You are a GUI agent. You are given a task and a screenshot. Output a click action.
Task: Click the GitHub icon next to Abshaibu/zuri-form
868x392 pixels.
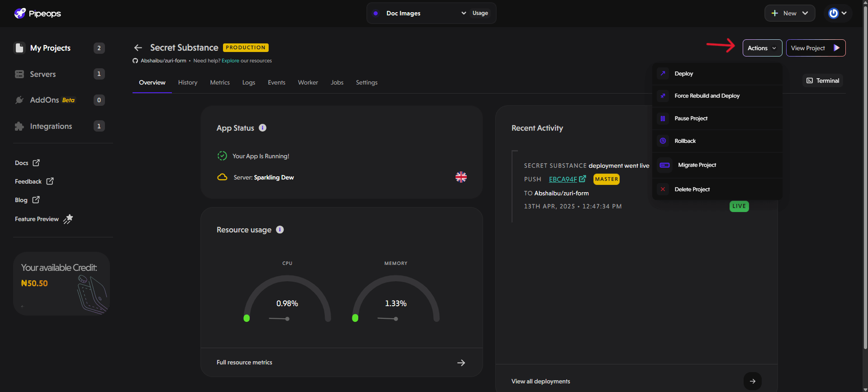pyautogui.click(x=135, y=61)
